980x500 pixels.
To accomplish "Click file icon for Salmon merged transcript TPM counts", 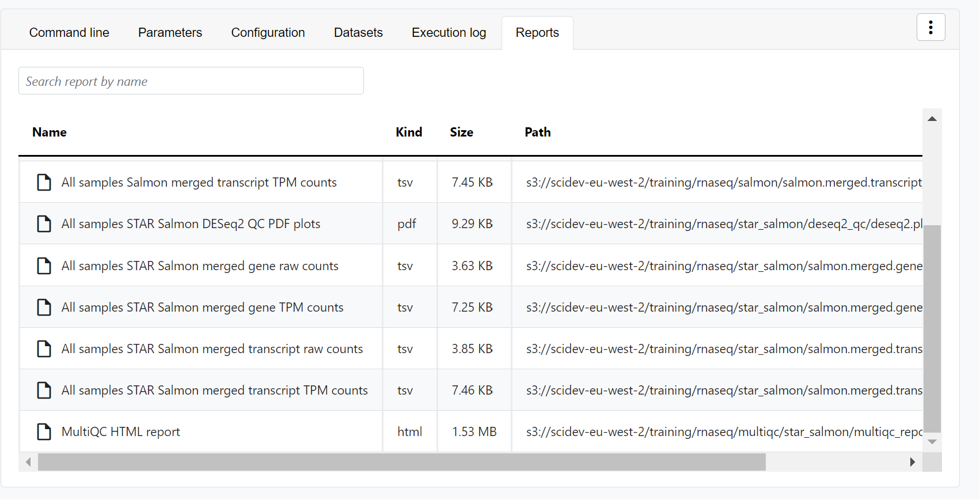I will [44, 183].
